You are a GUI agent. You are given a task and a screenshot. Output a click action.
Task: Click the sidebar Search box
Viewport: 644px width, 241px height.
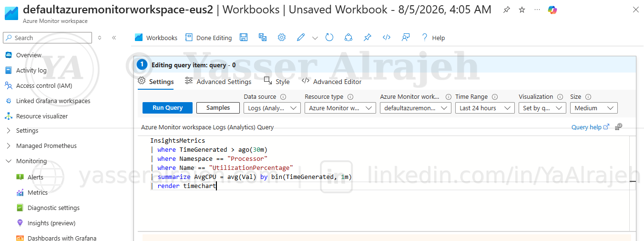[x=47, y=38]
